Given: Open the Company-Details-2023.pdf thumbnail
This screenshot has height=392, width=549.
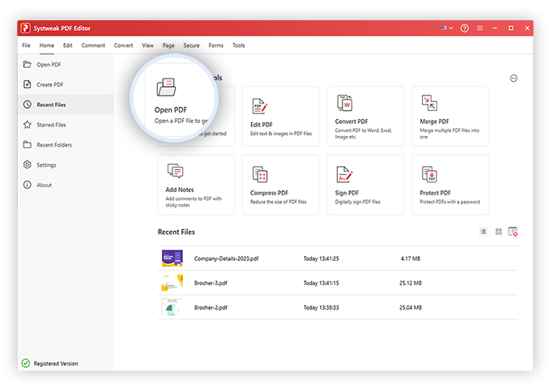Looking at the screenshot, I should [172, 258].
